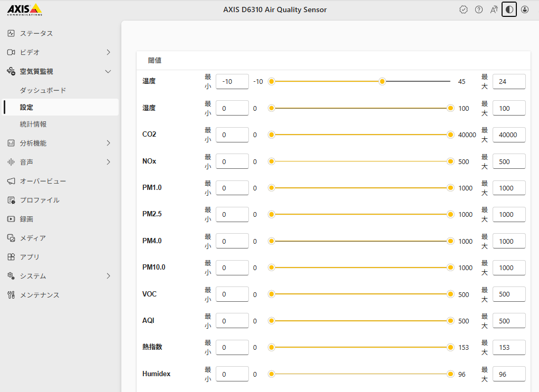Screen dimensions: 539x392
Task: Click the AQI maximum input field
Action: pyautogui.click(x=509, y=321)
